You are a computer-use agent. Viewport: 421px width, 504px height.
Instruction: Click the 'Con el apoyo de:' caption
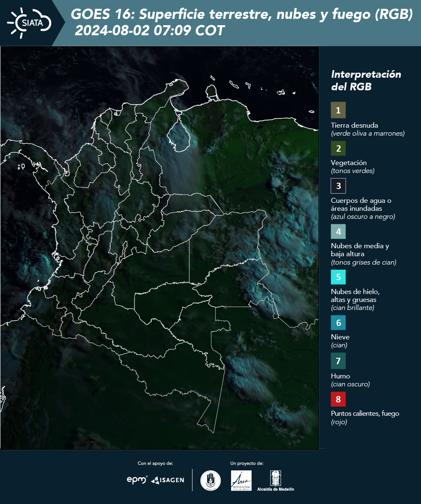(155, 463)
